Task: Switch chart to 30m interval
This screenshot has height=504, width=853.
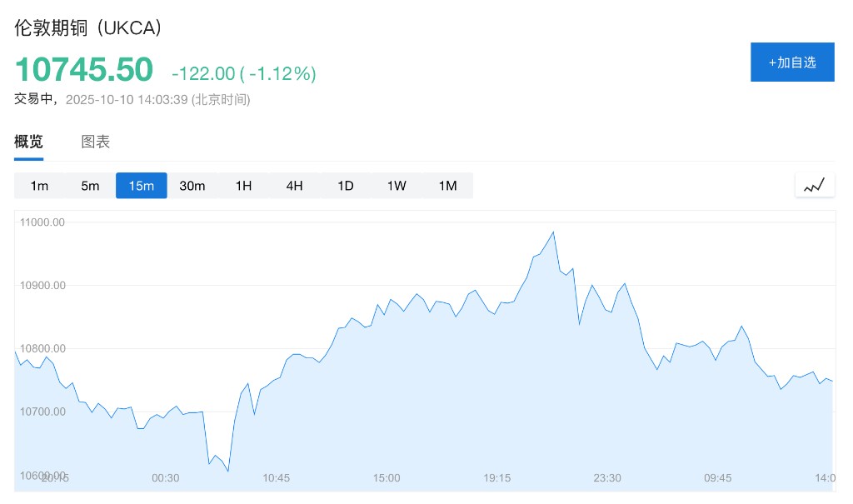Action: 192,186
